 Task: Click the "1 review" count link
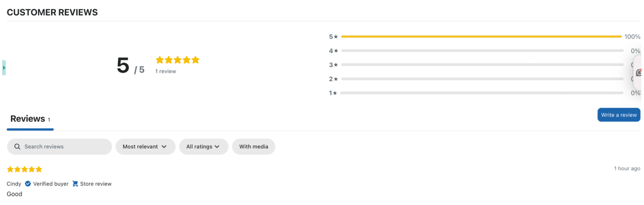coord(166,71)
